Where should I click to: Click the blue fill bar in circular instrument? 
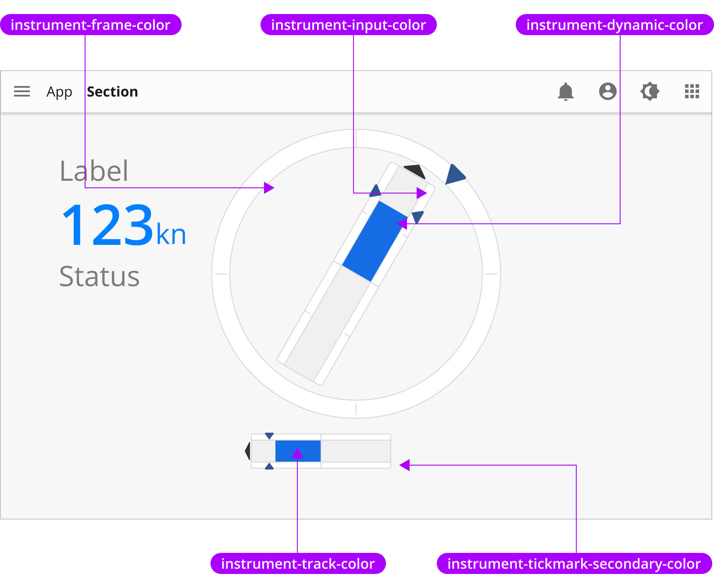375,241
